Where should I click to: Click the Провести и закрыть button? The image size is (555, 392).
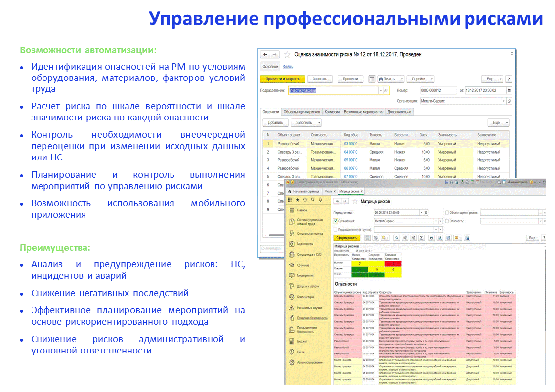click(283, 79)
